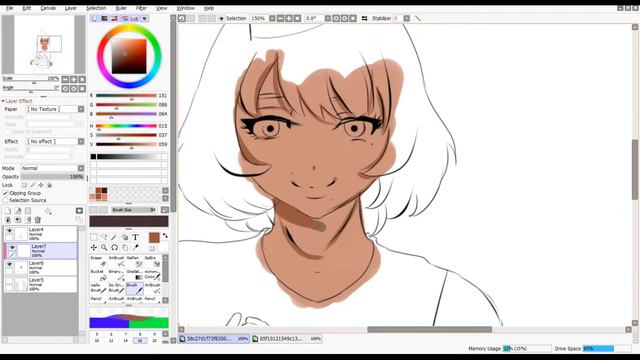Viewport: 640px width, 360px height.
Task: Open the zoom percentage dropdown
Action: (272, 18)
